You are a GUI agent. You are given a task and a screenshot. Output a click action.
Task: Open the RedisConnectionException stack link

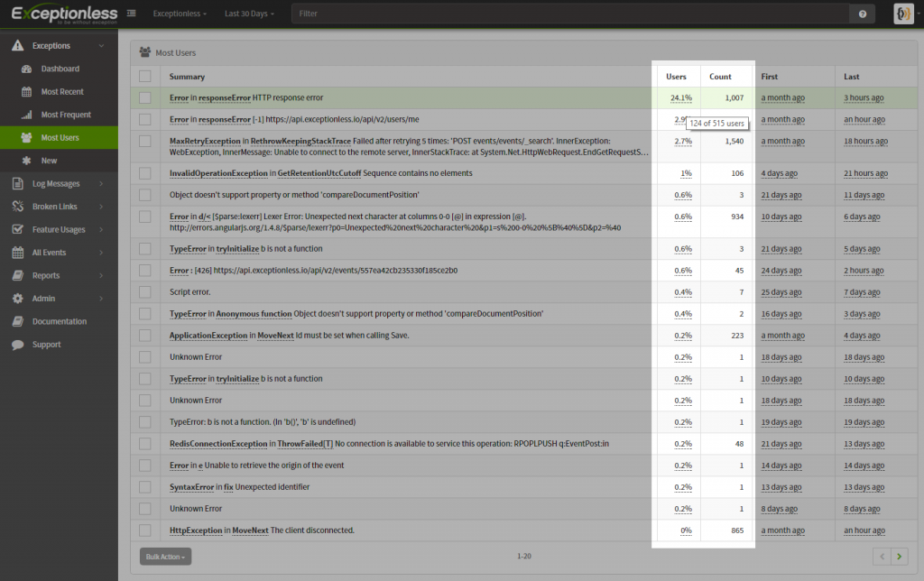click(x=218, y=444)
